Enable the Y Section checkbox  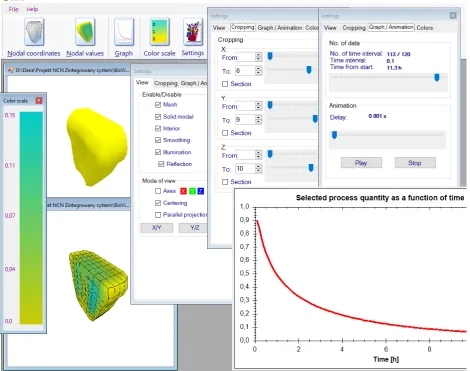[x=225, y=133]
